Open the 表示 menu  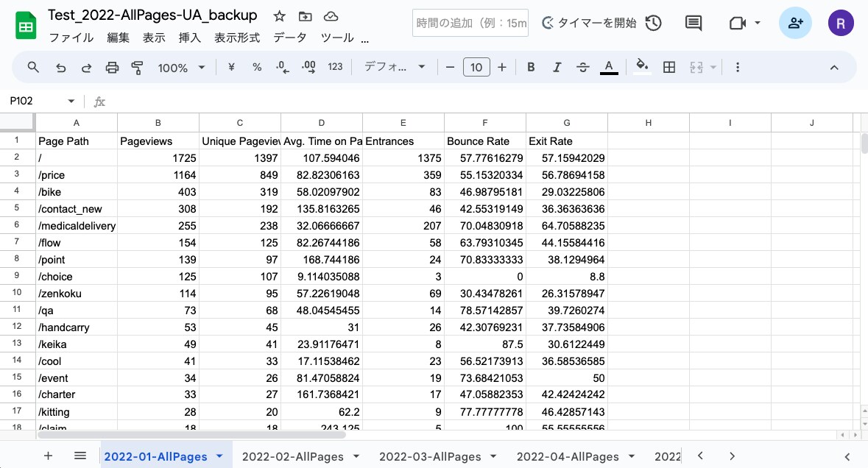point(154,38)
